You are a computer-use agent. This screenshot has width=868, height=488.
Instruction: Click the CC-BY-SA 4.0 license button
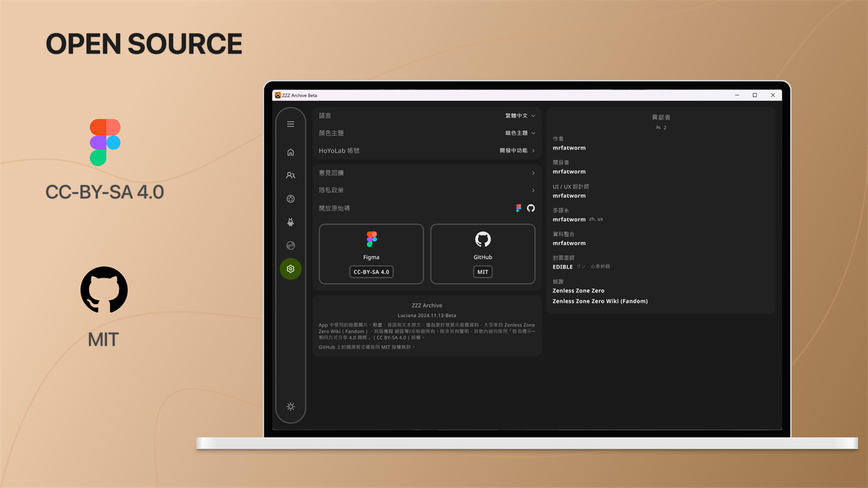coord(371,271)
